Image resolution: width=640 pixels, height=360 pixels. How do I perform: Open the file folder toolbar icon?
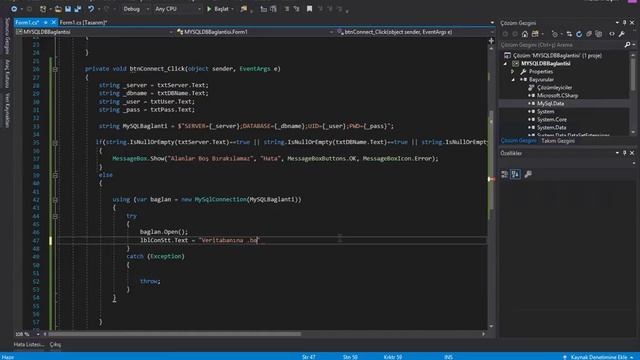(x=58, y=9)
